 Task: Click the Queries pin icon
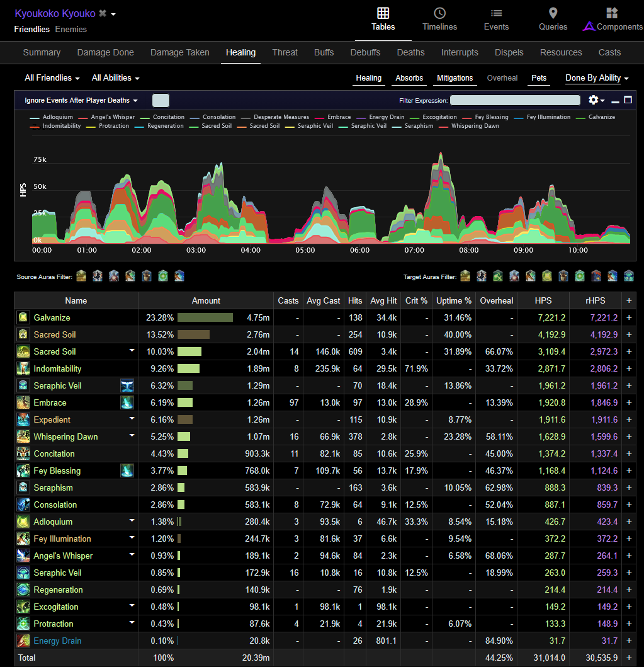pos(553,13)
